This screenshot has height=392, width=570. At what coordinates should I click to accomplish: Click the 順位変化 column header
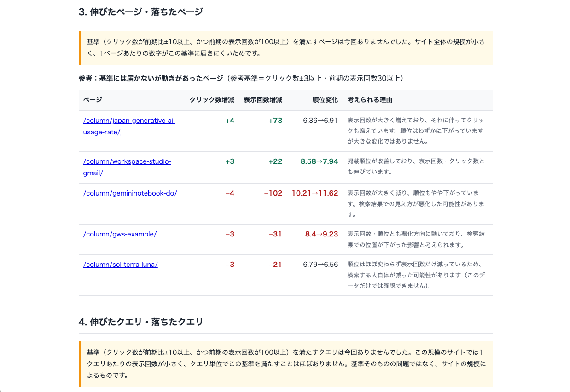pyautogui.click(x=325, y=100)
